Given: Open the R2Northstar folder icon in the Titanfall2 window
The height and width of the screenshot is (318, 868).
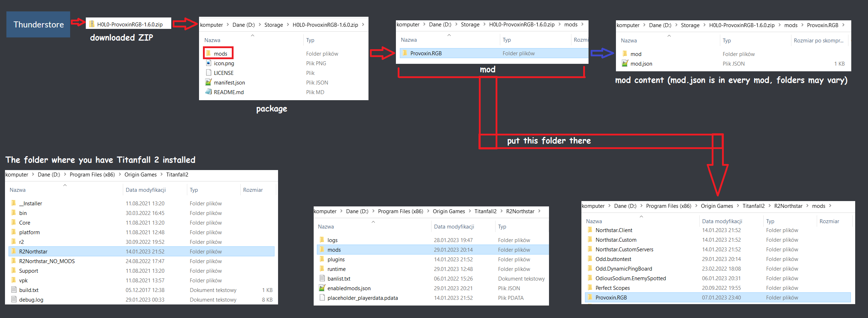Looking at the screenshot, I should pyautogui.click(x=14, y=251).
